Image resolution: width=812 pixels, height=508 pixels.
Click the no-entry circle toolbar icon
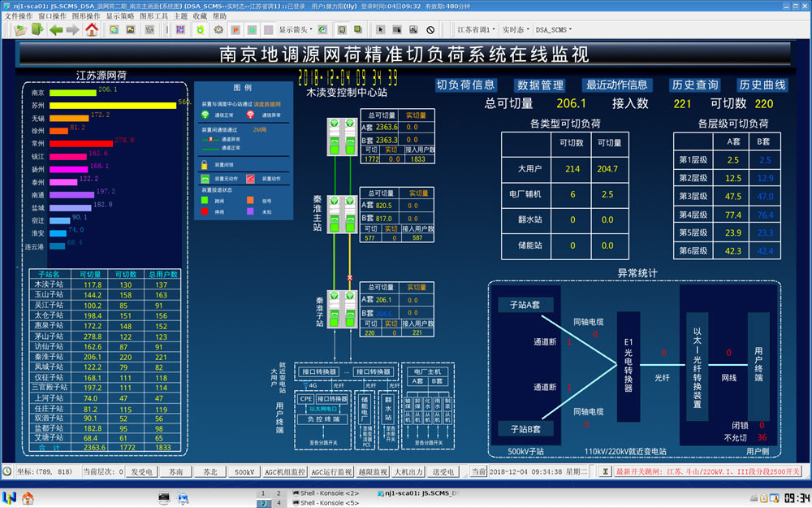(x=430, y=30)
